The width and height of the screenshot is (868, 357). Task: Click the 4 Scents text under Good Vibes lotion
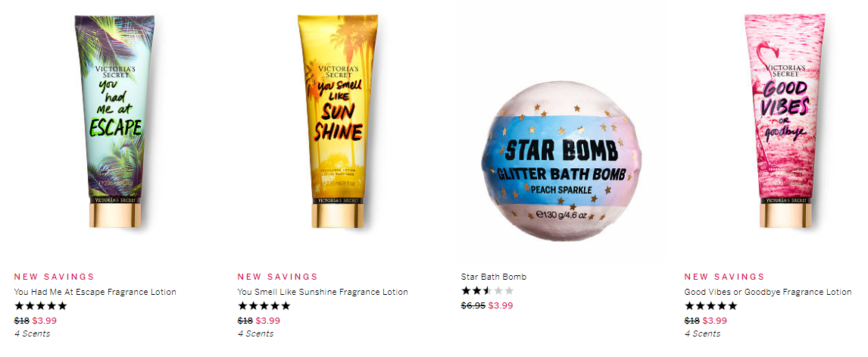702,334
